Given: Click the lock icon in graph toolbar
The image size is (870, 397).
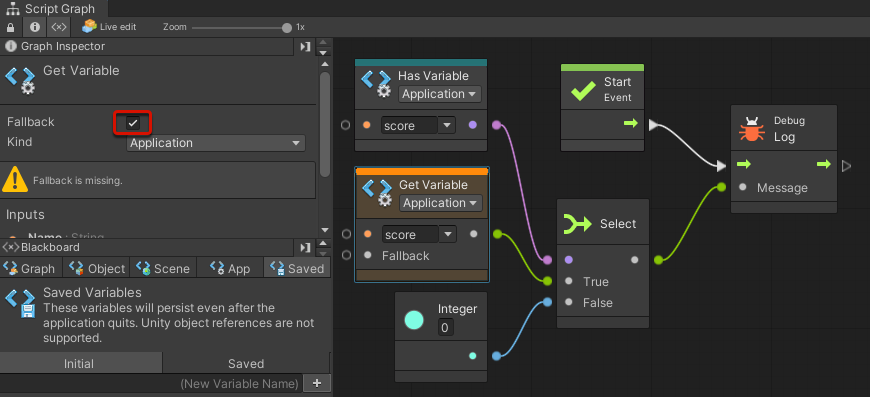Looking at the screenshot, I should pyautogui.click(x=11, y=27).
